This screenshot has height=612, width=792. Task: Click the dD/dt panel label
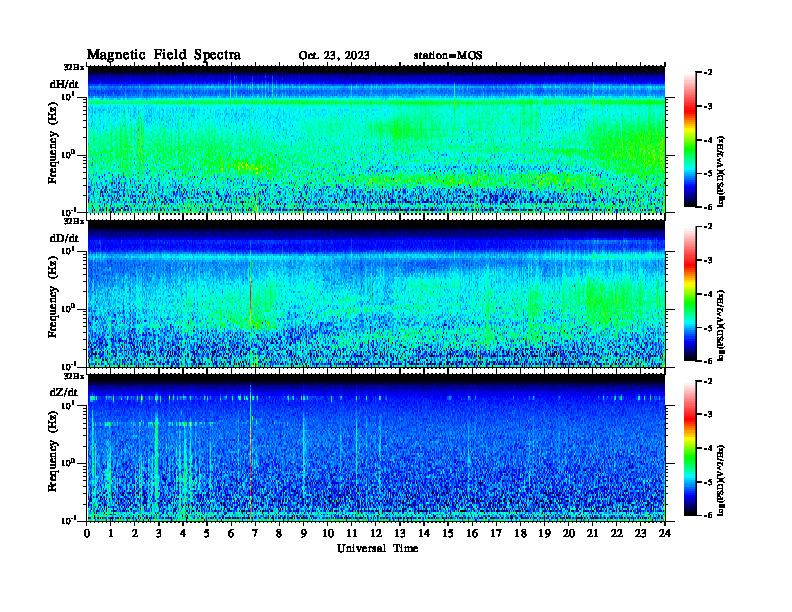pyautogui.click(x=64, y=238)
